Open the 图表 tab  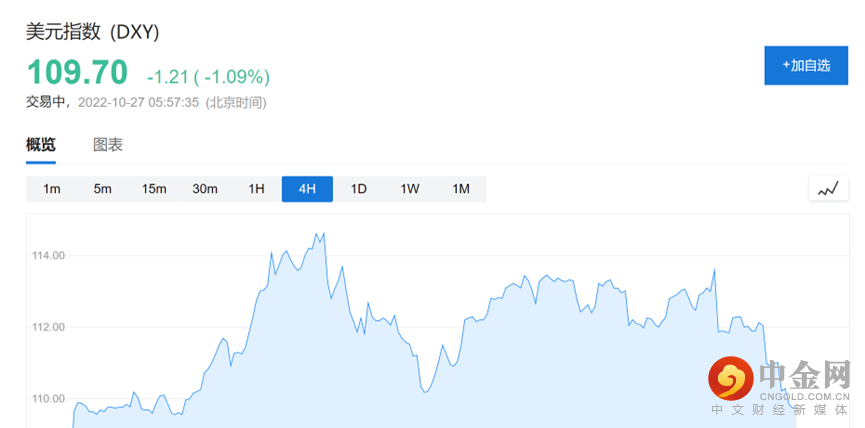(x=108, y=145)
